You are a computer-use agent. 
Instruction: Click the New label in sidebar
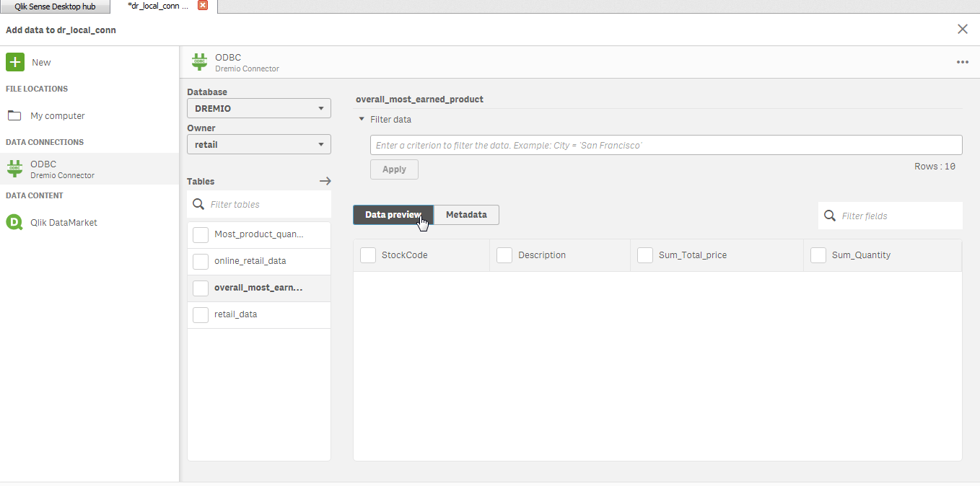[x=41, y=63]
